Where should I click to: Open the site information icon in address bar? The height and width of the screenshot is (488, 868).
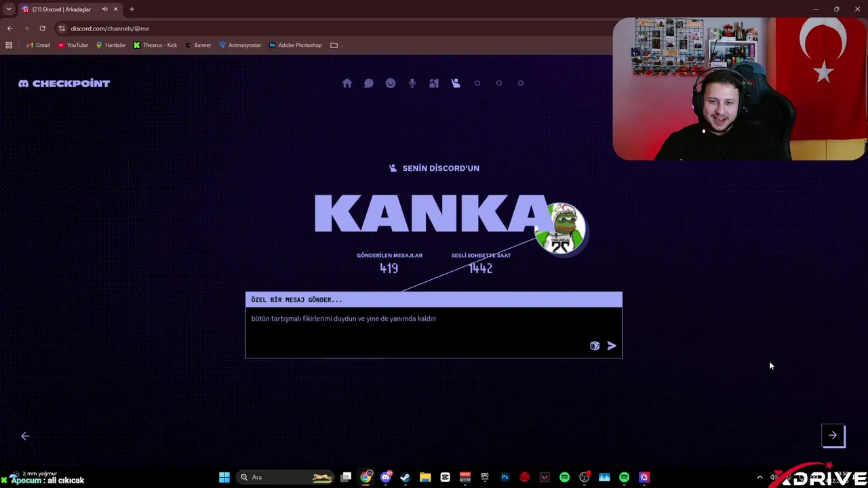[x=62, y=28]
